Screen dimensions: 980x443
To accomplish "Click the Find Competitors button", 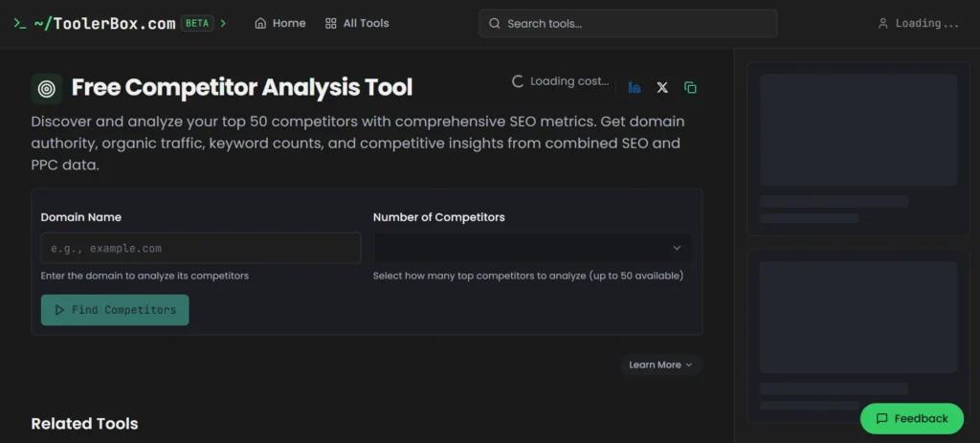I will point(115,310).
